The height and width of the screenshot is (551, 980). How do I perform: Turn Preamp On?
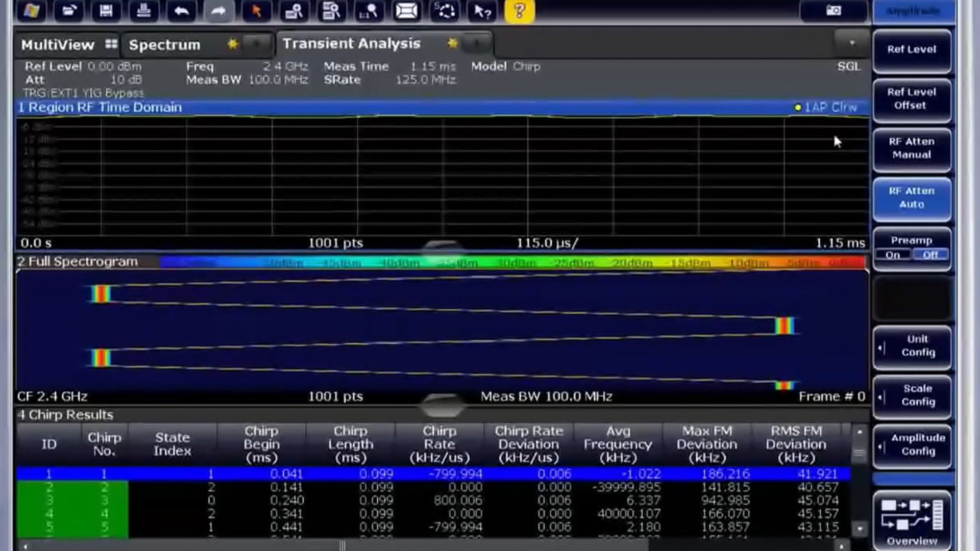pyautogui.click(x=893, y=255)
